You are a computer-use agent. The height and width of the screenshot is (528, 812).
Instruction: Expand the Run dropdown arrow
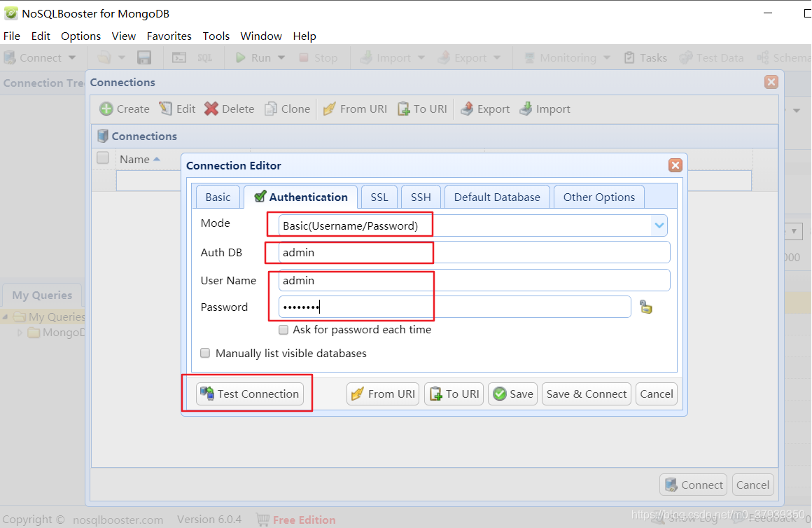point(281,57)
